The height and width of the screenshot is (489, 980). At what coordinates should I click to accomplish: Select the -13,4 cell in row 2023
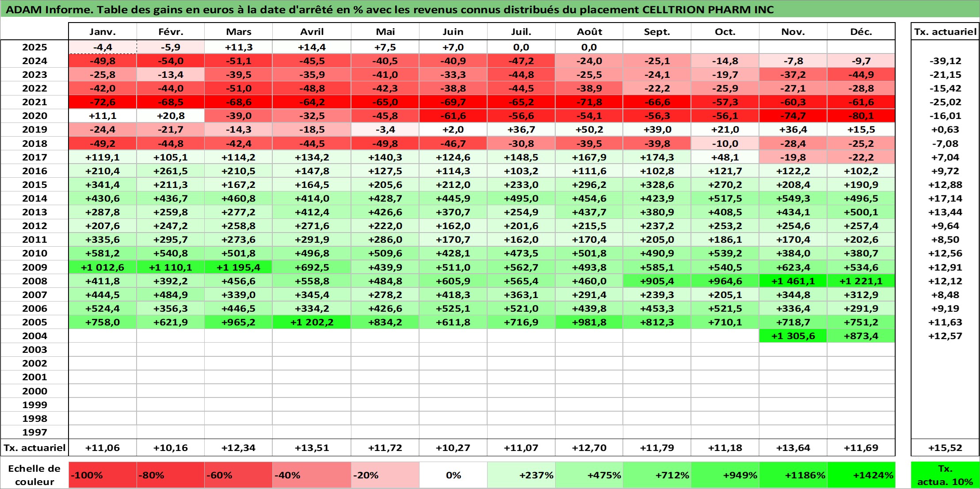click(x=171, y=75)
